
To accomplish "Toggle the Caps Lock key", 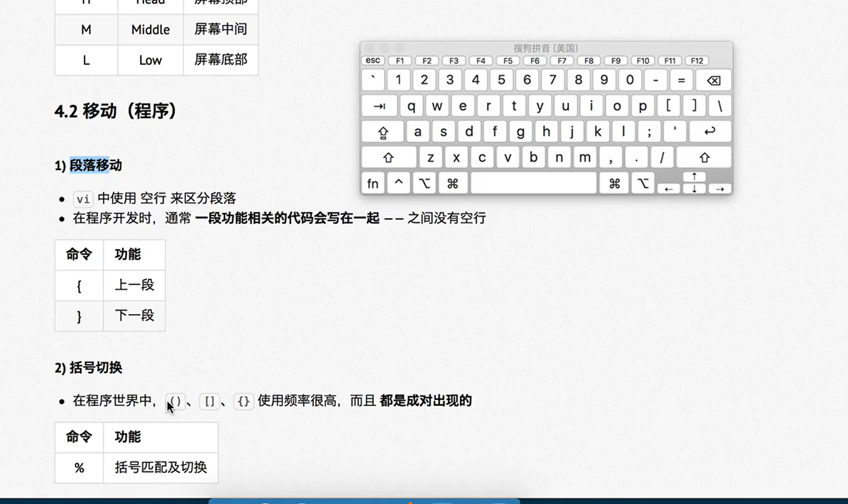I will point(383,132).
